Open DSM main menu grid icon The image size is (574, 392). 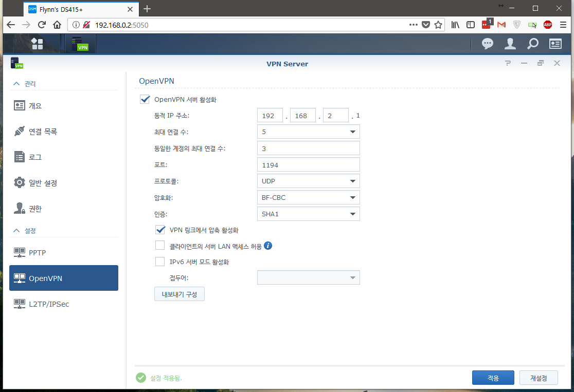[37, 44]
